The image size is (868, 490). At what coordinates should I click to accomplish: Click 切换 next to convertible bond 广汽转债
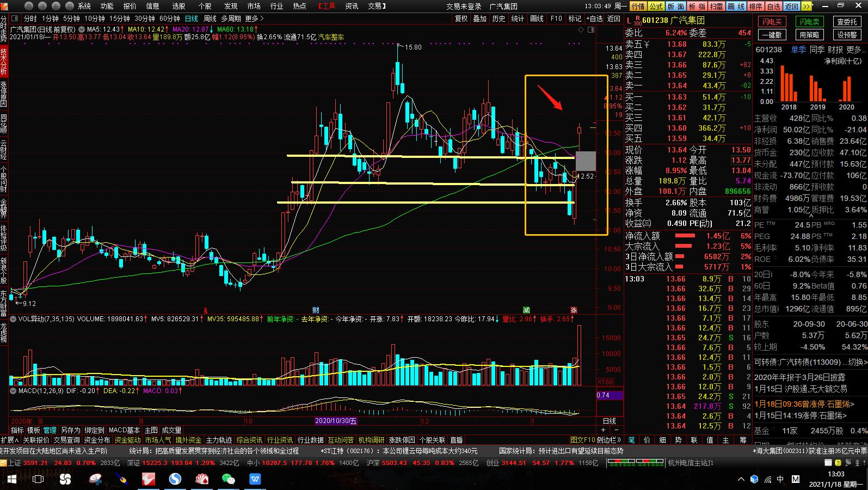click(x=858, y=362)
